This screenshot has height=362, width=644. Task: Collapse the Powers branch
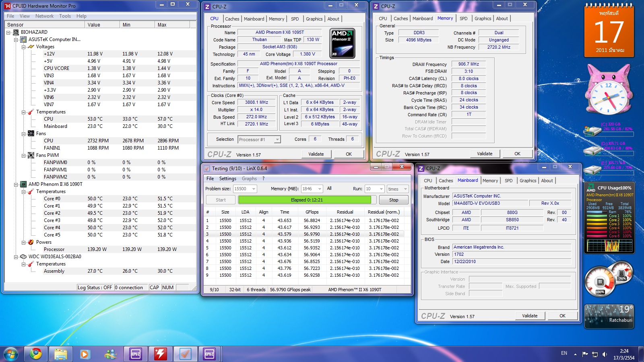(x=23, y=243)
